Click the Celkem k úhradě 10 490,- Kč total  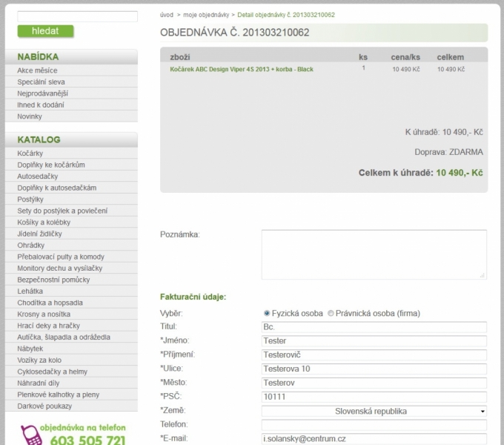[x=420, y=173]
